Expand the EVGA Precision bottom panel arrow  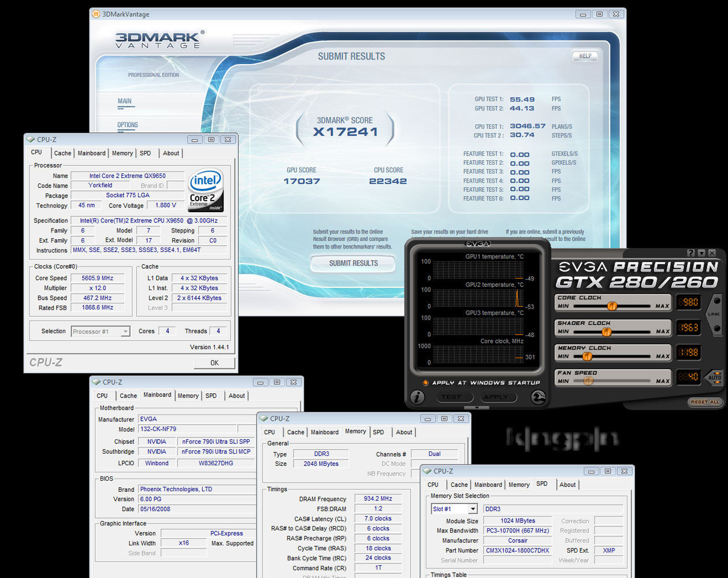(477, 407)
